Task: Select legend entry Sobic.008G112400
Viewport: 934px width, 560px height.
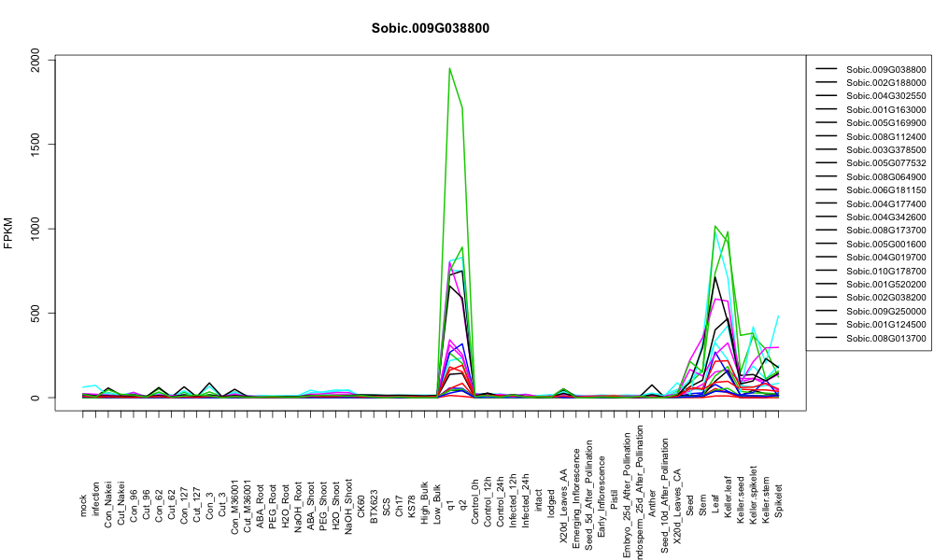Action: pyautogui.click(x=885, y=136)
